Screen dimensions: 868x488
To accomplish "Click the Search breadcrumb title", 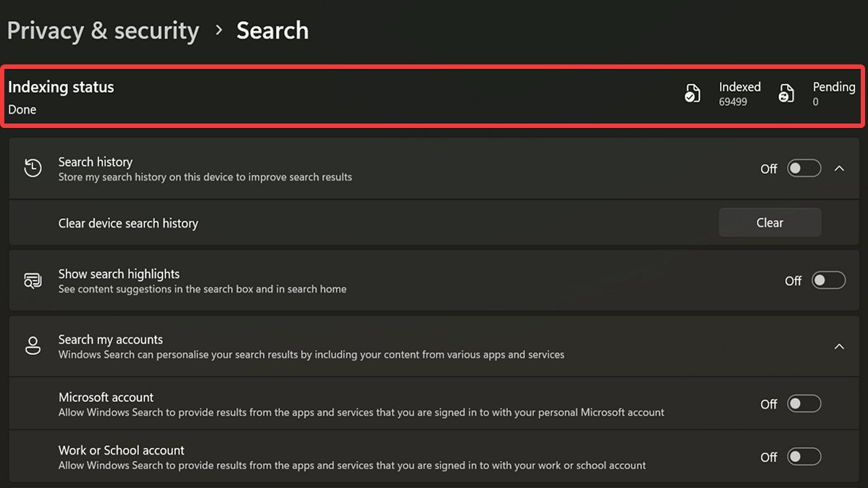I will (x=272, y=30).
